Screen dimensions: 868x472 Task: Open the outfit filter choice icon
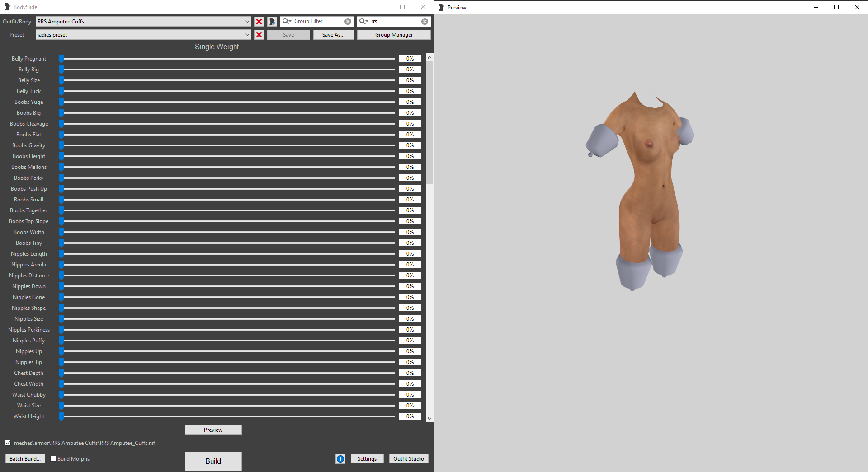[272, 22]
